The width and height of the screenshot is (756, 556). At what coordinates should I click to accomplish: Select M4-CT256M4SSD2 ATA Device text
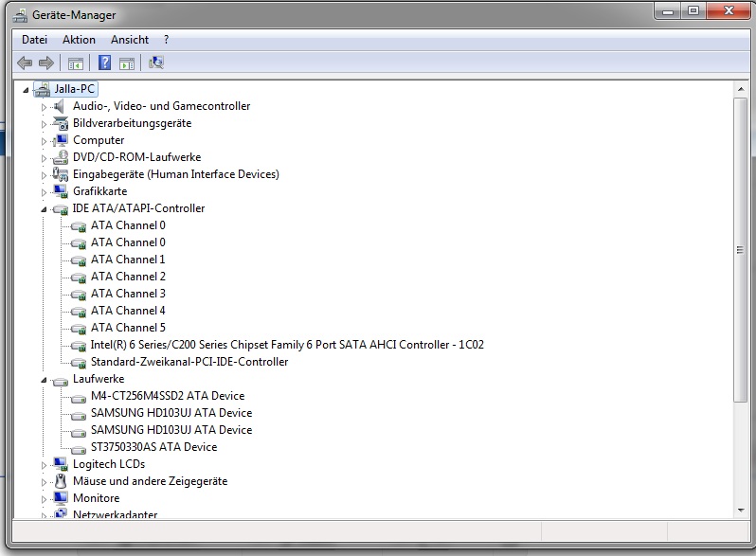[168, 396]
